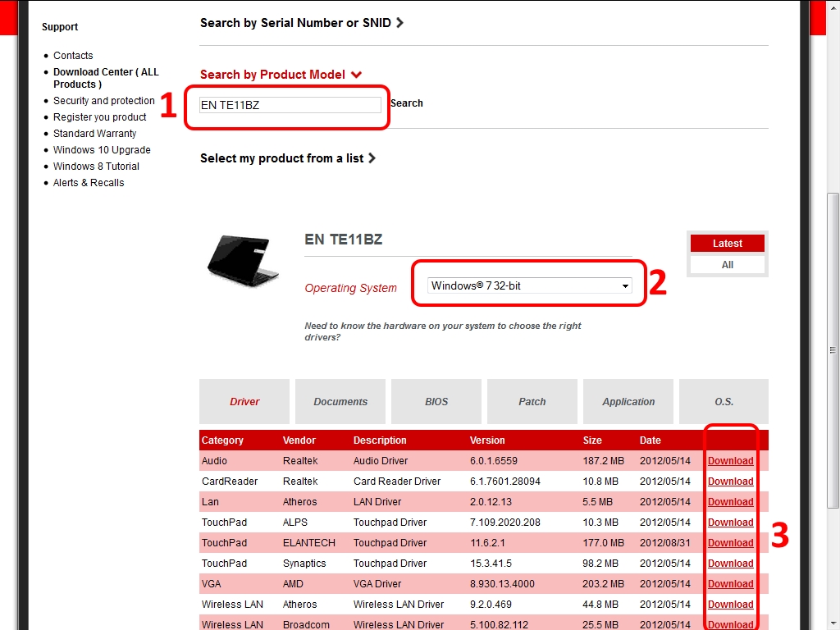Select the Latest filter button

click(x=727, y=243)
